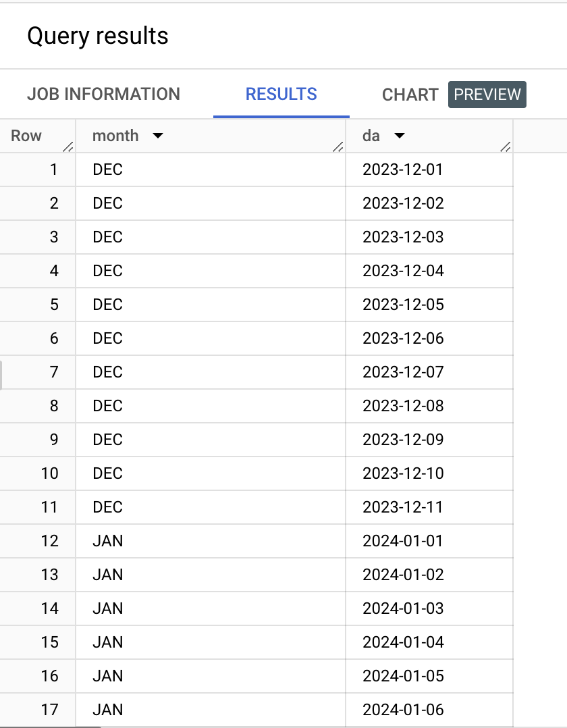Select the RESULTS tab
The width and height of the screenshot is (567, 728).
tap(281, 94)
